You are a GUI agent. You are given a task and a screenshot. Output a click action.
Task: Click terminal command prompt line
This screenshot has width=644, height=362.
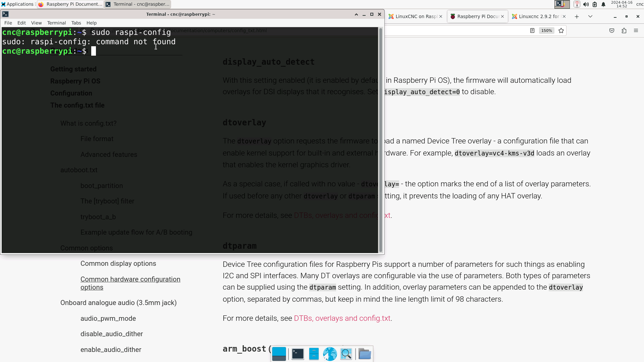pos(49,51)
